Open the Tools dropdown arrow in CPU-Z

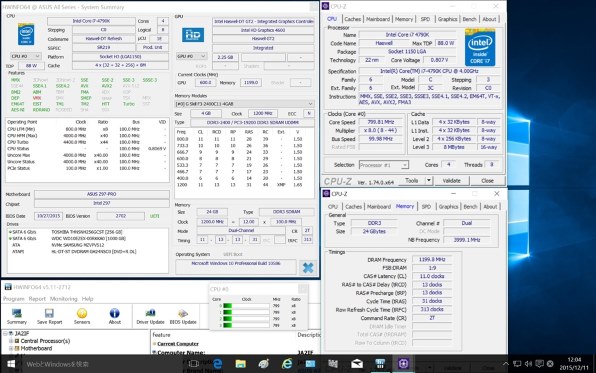click(x=428, y=181)
